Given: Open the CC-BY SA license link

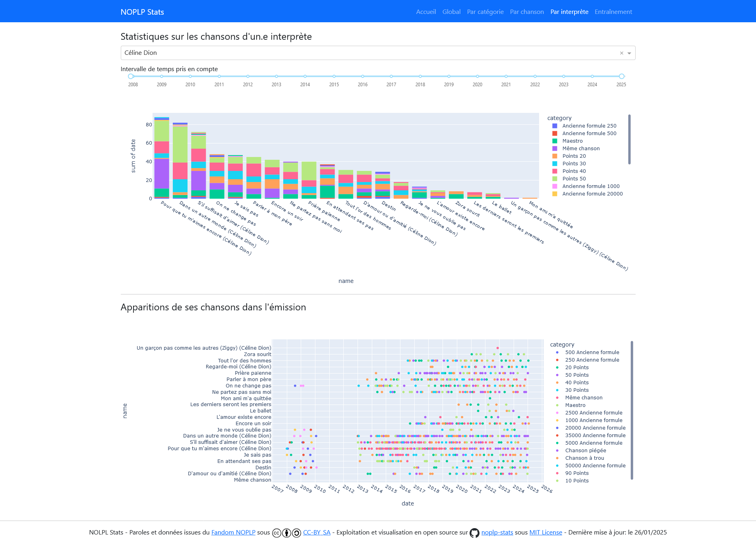Looking at the screenshot, I should (317, 532).
